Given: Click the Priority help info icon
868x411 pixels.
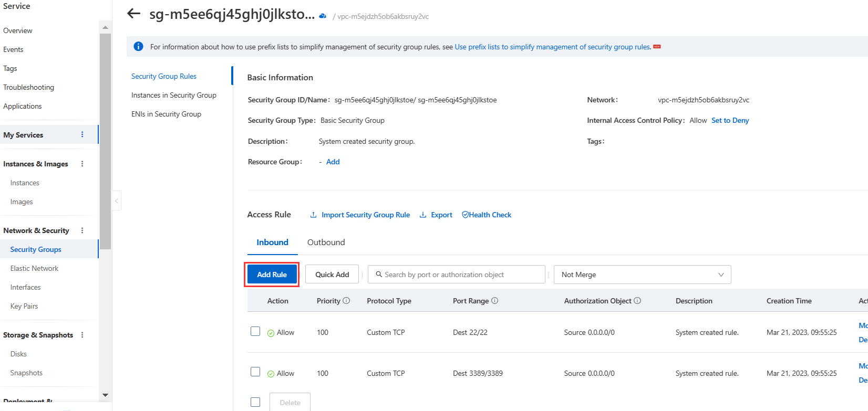Looking at the screenshot, I should point(346,301).
